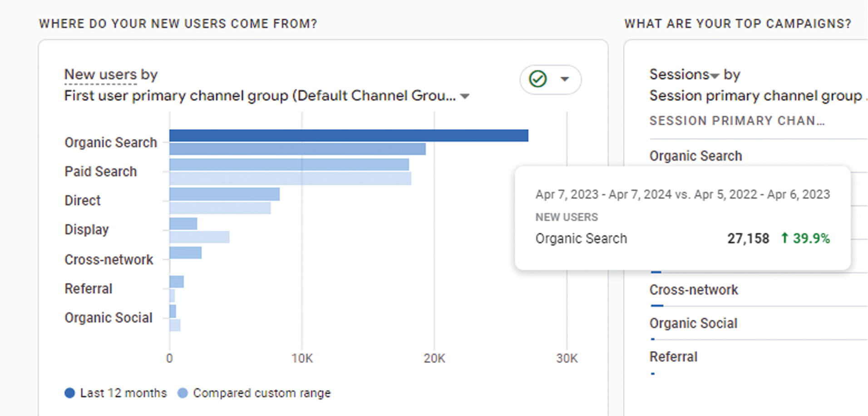Image resolution: width=868 pixels, height=416 pixels.
Task: Click the 'Compared custom range' legend text
Action: coord(262,393)
